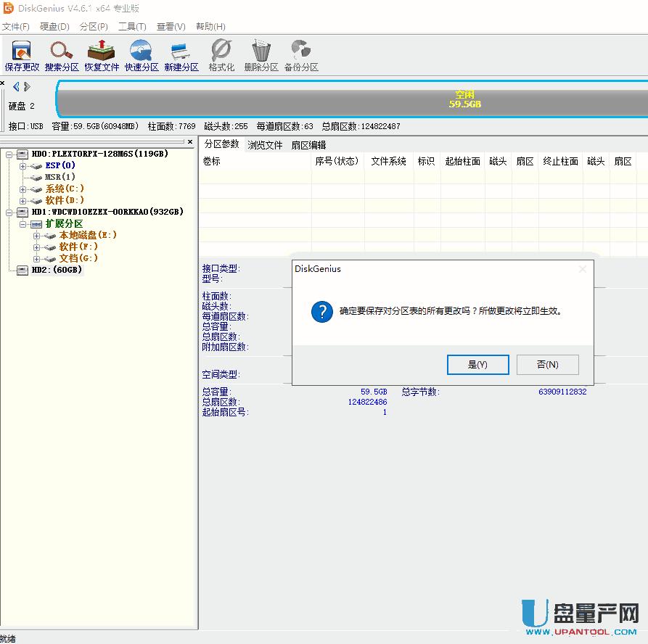Click the 删除分区 (Delete Partition) trash icon
This screenshot has width=648, height=644.
[x=261, y=55]
